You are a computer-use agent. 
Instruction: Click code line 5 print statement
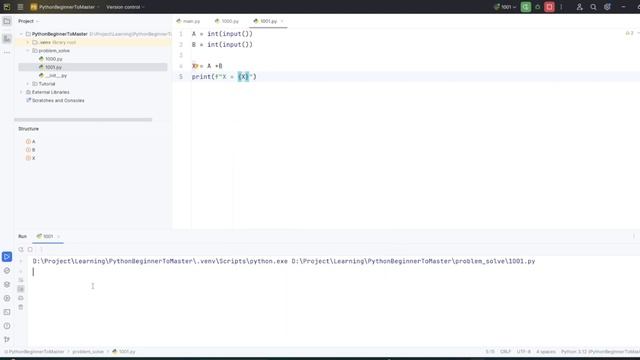[224, 77]
